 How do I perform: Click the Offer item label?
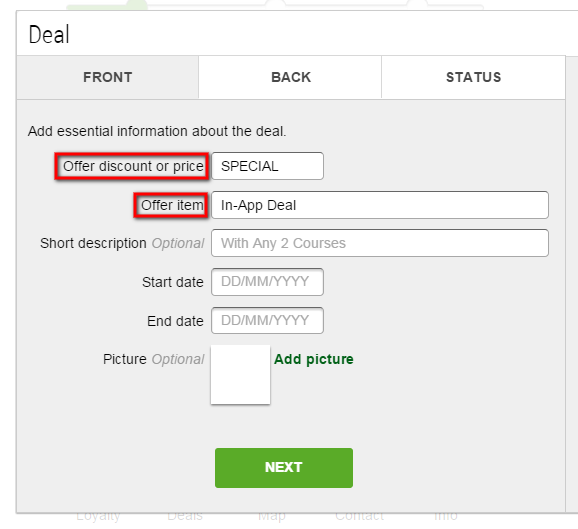pos(172,205)
